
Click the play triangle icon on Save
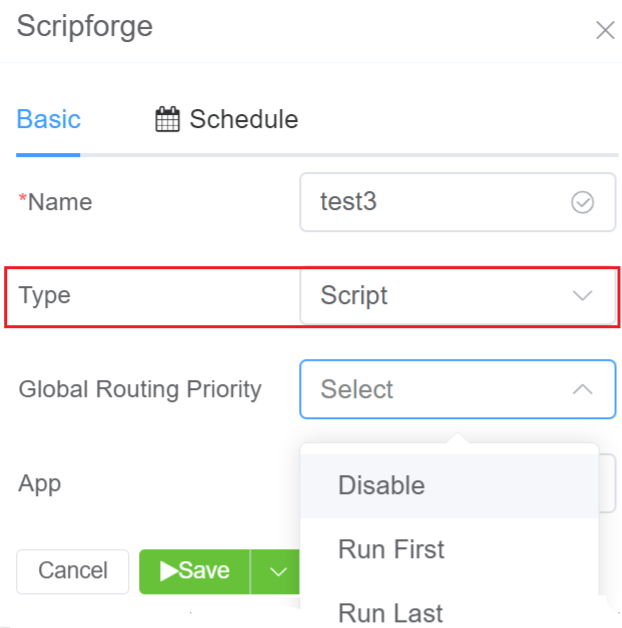click(x=169, y=571)
